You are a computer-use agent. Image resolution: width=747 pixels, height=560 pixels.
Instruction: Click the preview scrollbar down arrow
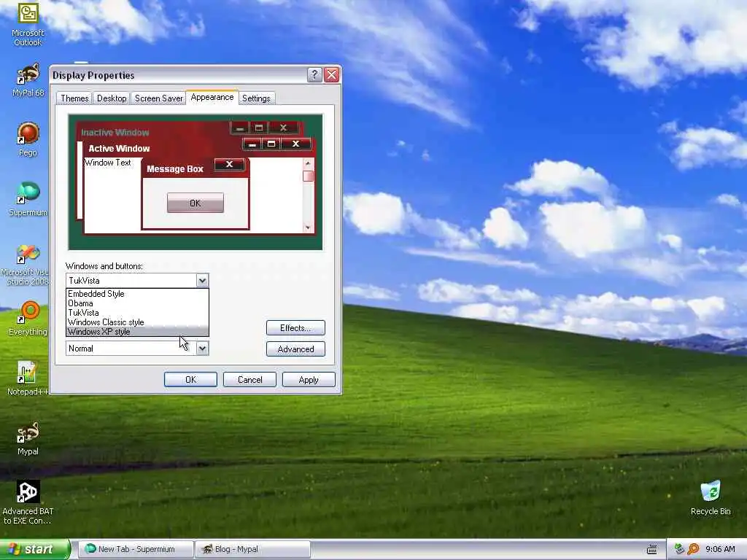tap(308, 227)
